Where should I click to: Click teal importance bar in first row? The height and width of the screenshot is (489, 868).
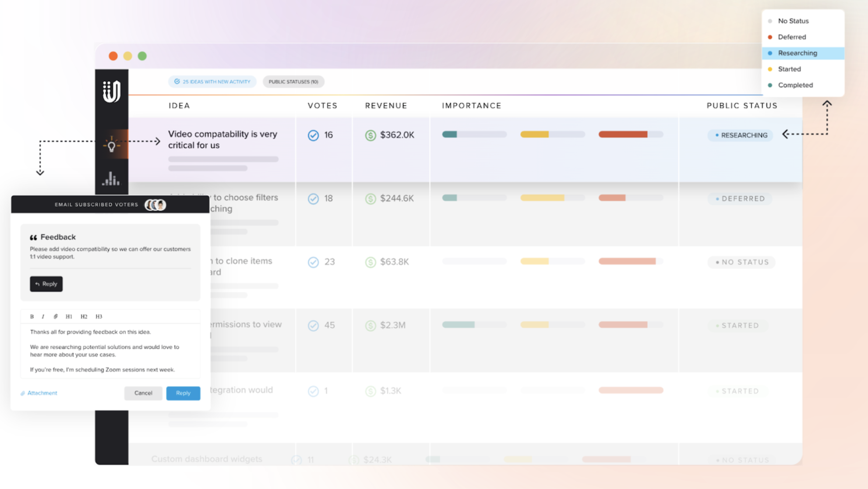[x=474, y=135]
